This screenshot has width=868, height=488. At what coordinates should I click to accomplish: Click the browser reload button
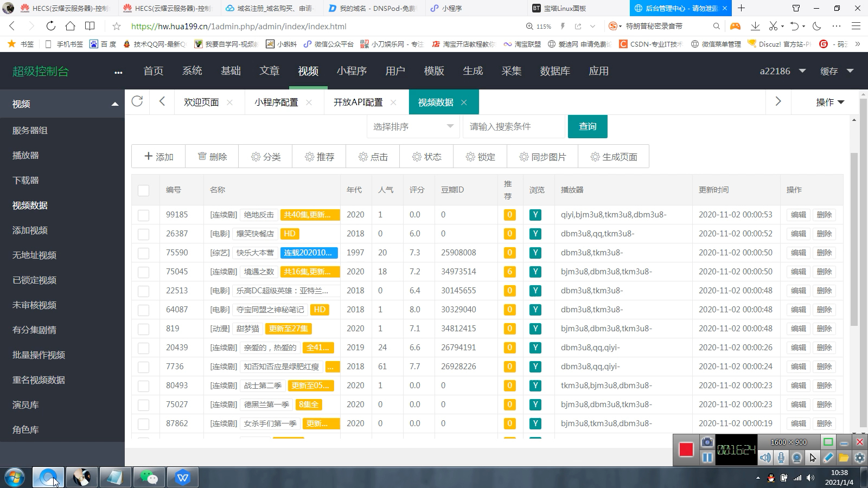(x=50, y=26)
